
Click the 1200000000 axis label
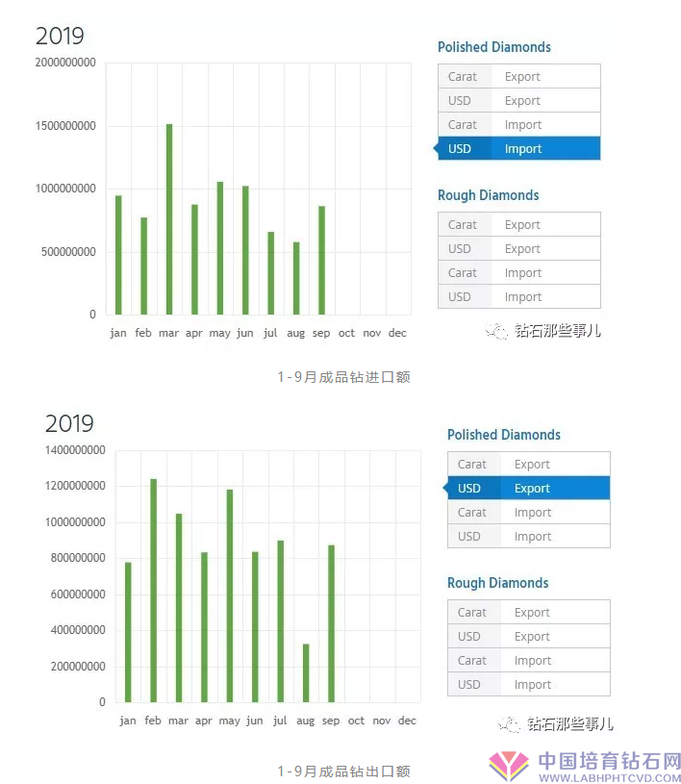pyautogui.click(x=75, y=486)
